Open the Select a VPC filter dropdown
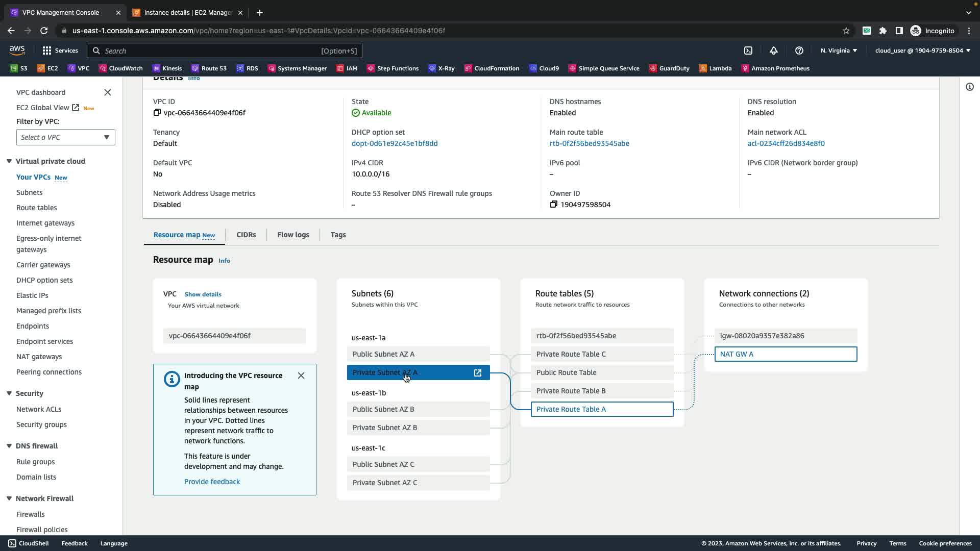 click(x=66, y=137)
